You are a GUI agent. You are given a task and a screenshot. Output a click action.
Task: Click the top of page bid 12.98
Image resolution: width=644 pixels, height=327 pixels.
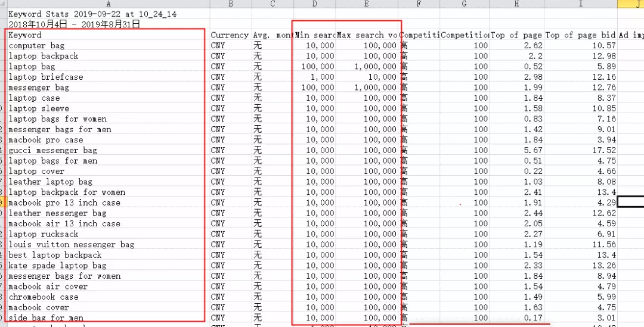coord(581,56)
